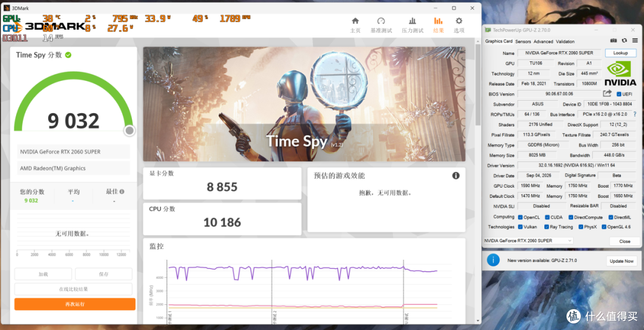This screenshot has width=644, height=330.
Task: Open the 压力测试 stress test icon
Action: click(413, 21)
